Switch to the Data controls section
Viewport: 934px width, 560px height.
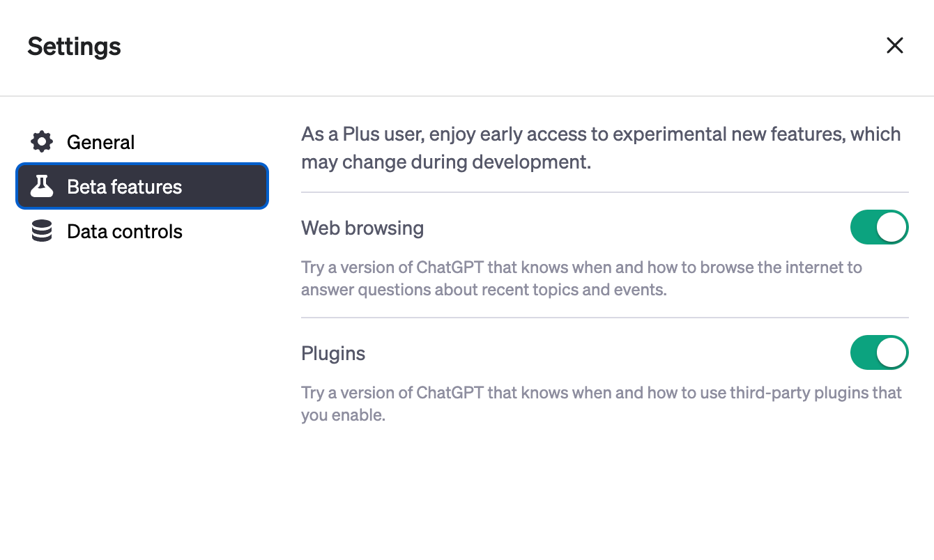click(124, 231)
